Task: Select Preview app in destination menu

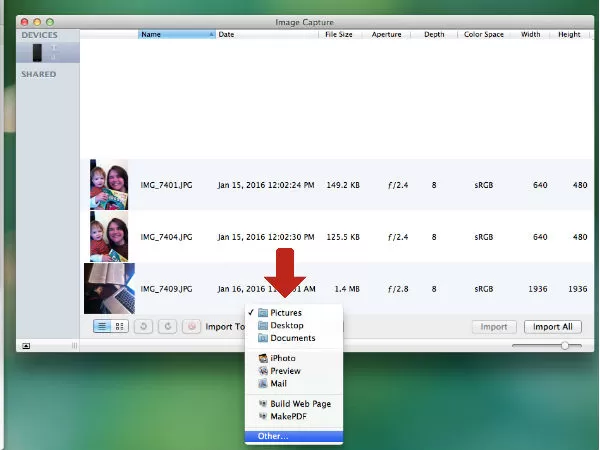Action: 285,371
